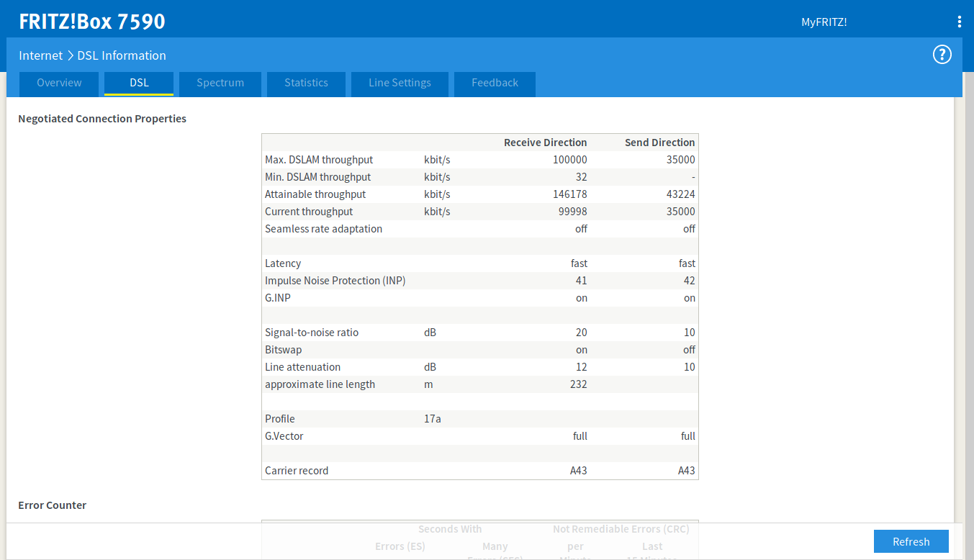Image resolution: width=974 pixels, height=560 pixels.
Task: Select the DSL tab
Action: pyautogui.click(x=139, y=83)
